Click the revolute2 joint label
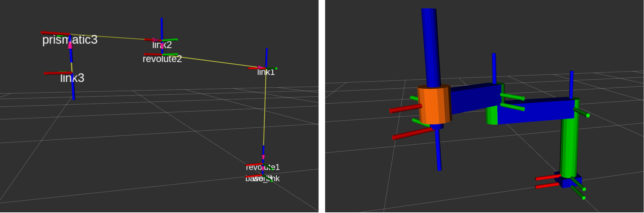The width and height of the screenshot is (644, 213). 162,59
